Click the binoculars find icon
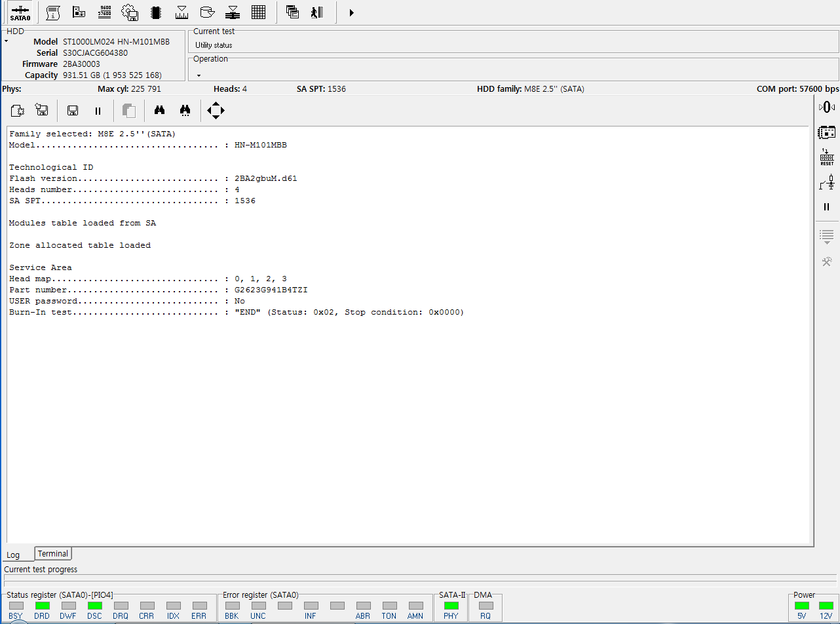 [159, 111]
